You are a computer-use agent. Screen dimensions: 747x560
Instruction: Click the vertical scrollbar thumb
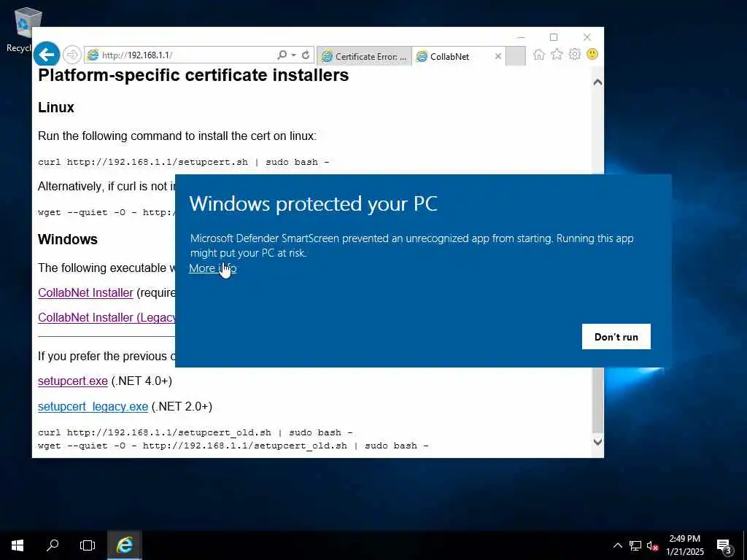coord(597,400)
